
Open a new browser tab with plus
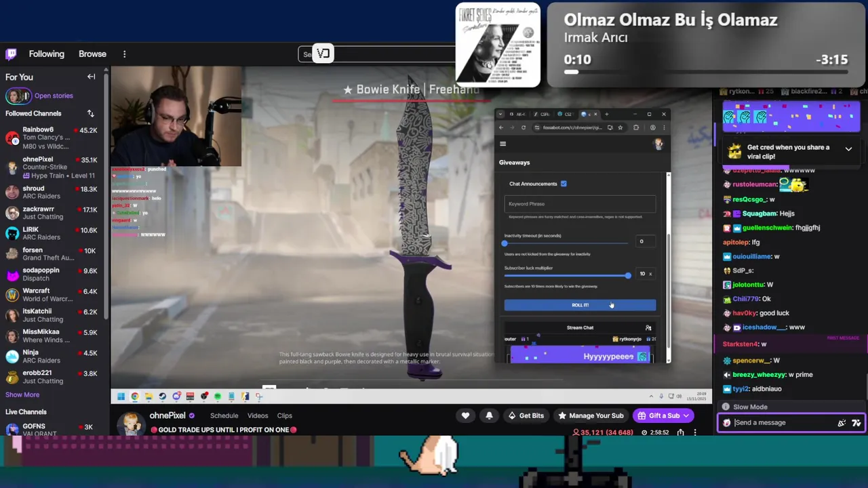point(606,114)
